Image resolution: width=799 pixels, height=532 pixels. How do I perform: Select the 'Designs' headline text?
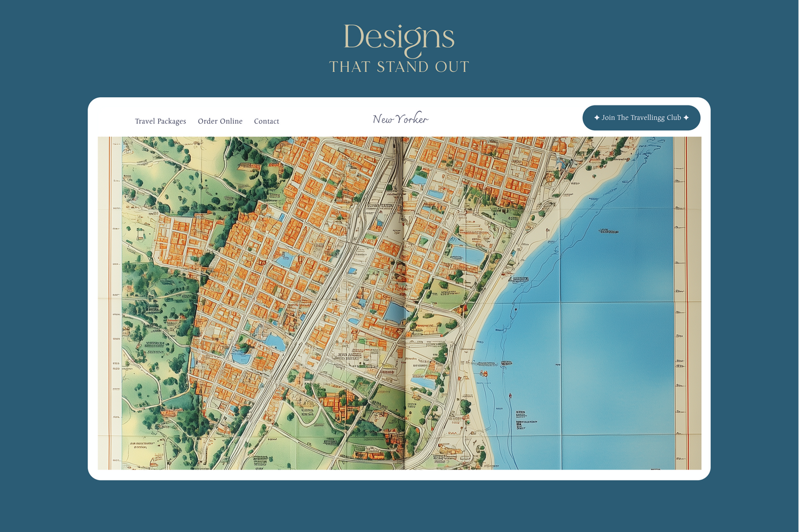pos(399,38)
